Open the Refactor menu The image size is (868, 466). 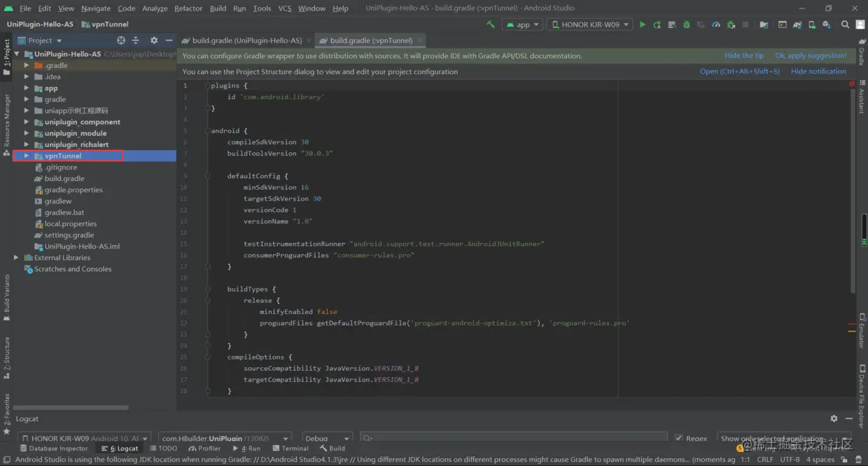(x=188, y=8)
